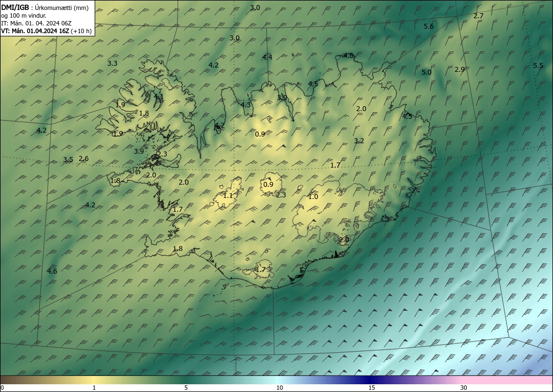The image size is (553, 392).
Task: Click the 1.1 value on Langjökull glacier
Action: point(228,196)
